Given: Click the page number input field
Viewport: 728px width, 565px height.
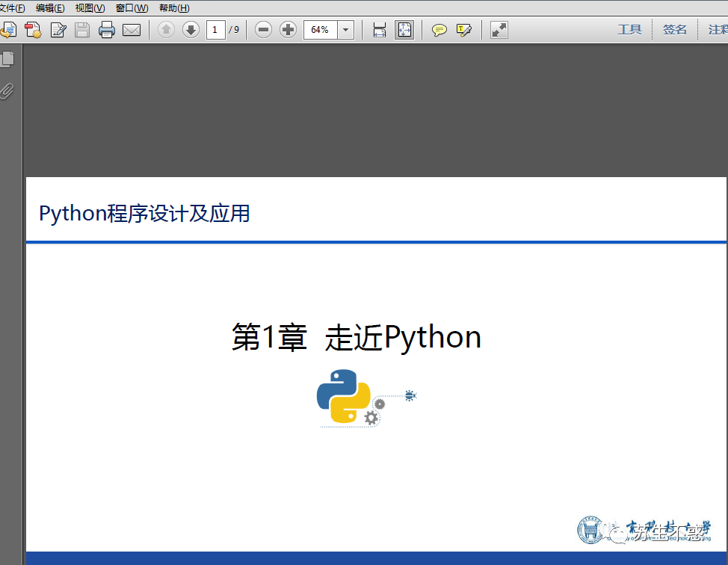Looking at the screenshot, I should (x=215, y=30).
